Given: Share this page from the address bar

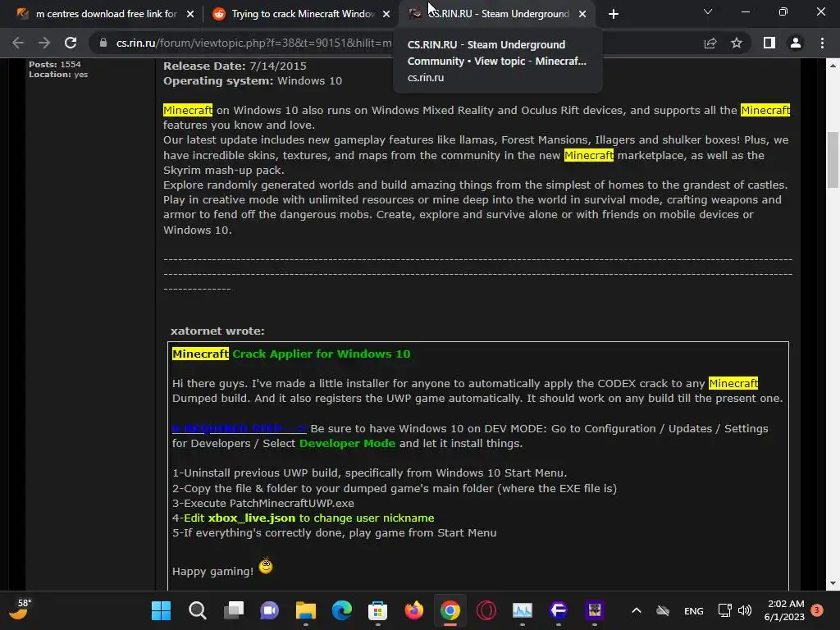Looking at the screenshot, I should point(710,43).
